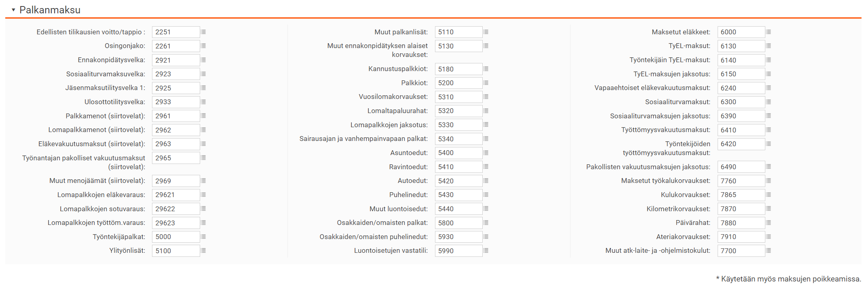Click the Edellisten tilikausien voitto/tappio input field
The image size is (868, 294).
(175, 32)
